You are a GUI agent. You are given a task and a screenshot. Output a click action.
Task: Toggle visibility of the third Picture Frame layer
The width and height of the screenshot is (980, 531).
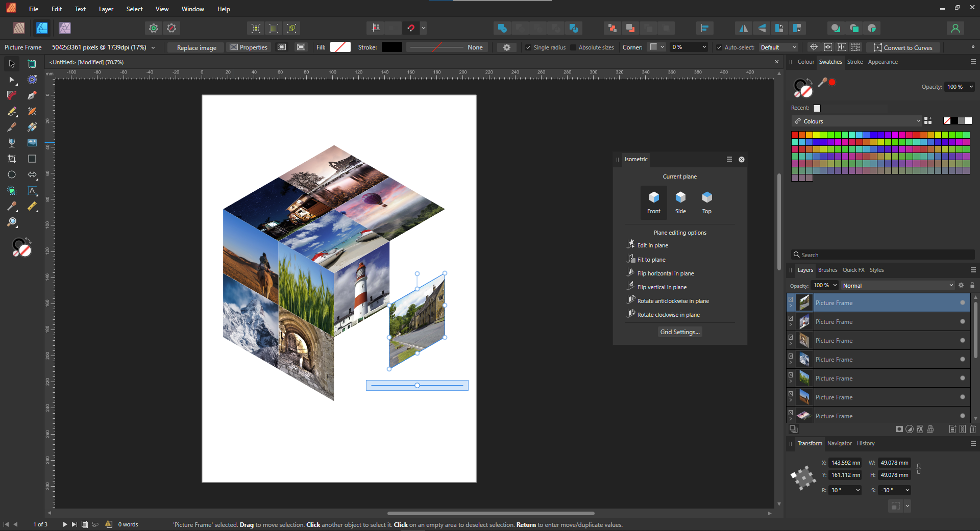pyautogui.click(x=963, y=341)
